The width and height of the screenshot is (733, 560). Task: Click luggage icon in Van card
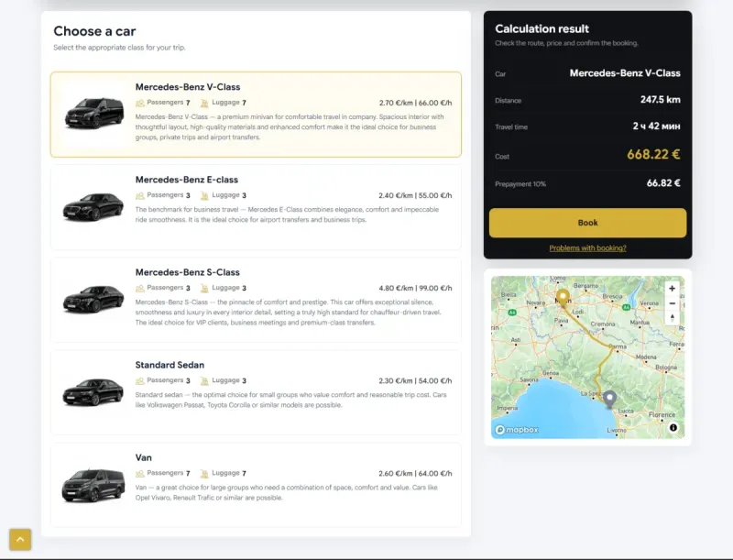tap(204, 474)
